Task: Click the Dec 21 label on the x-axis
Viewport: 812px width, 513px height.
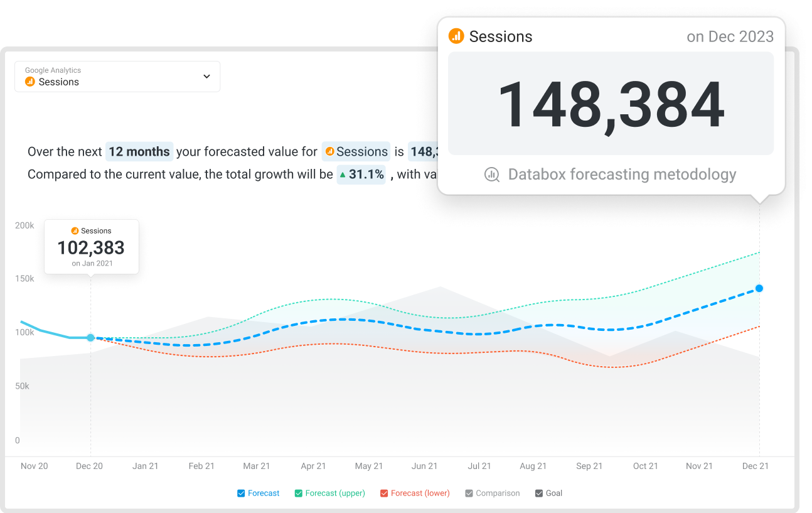Action: tap(755, 466)
